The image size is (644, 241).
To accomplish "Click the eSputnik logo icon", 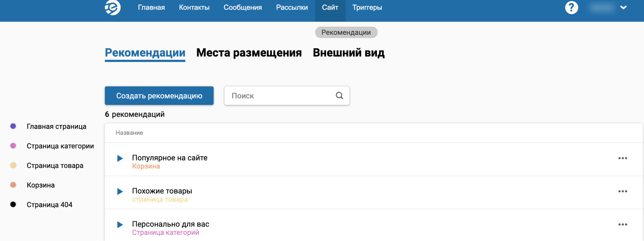I will point(113,7).
